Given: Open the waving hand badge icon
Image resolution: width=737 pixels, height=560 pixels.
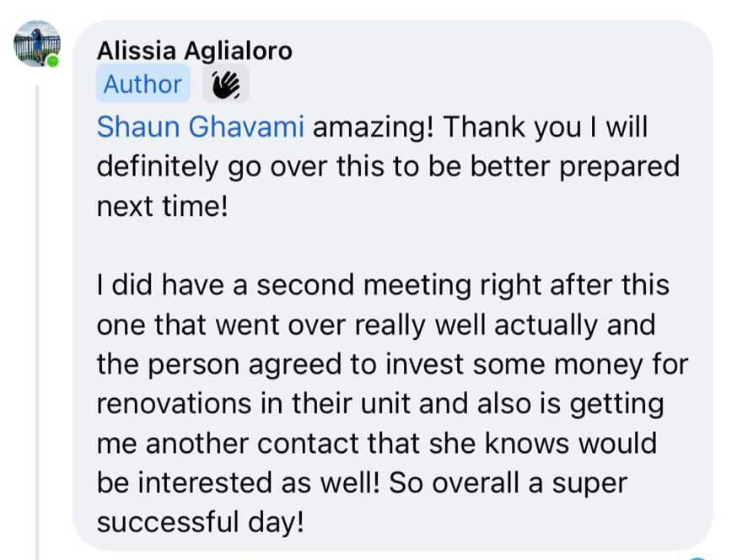Looking at the screenshot, I should (226, 84).
